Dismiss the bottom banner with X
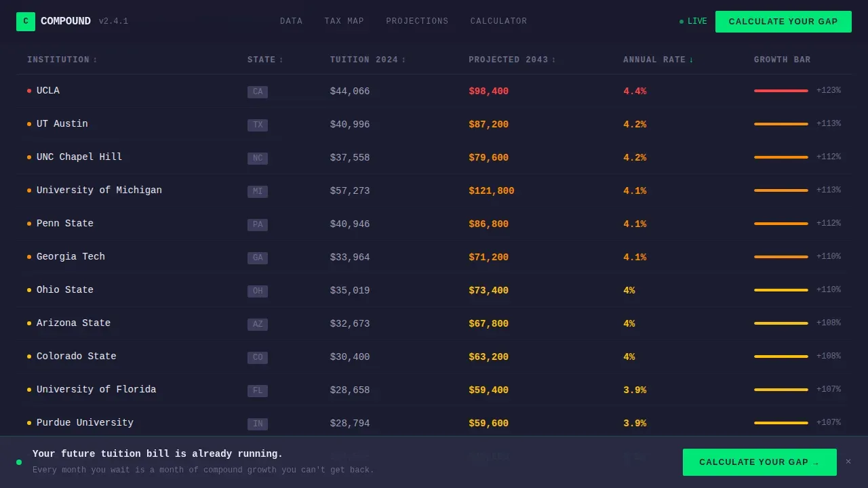The height and width of the screenshot is (488, 868). [x=848, y=462]
